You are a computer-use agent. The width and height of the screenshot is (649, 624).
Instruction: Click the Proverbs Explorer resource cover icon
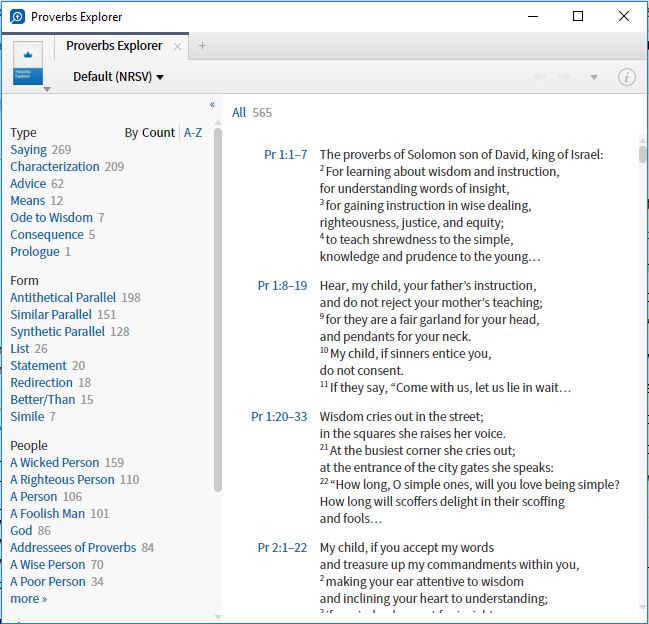[x=28, y=63]
